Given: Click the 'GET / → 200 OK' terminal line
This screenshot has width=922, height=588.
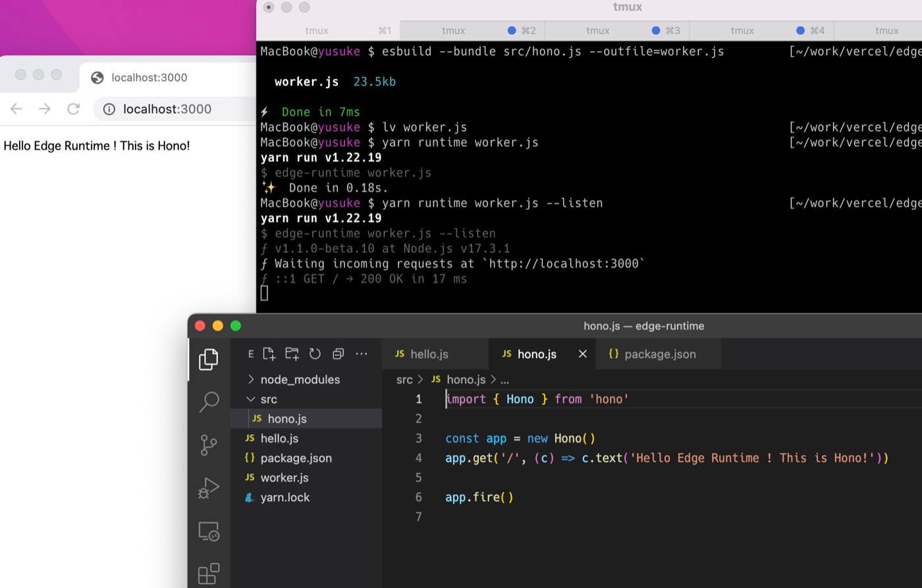Looking at the screenshot, I should point(364,279).
